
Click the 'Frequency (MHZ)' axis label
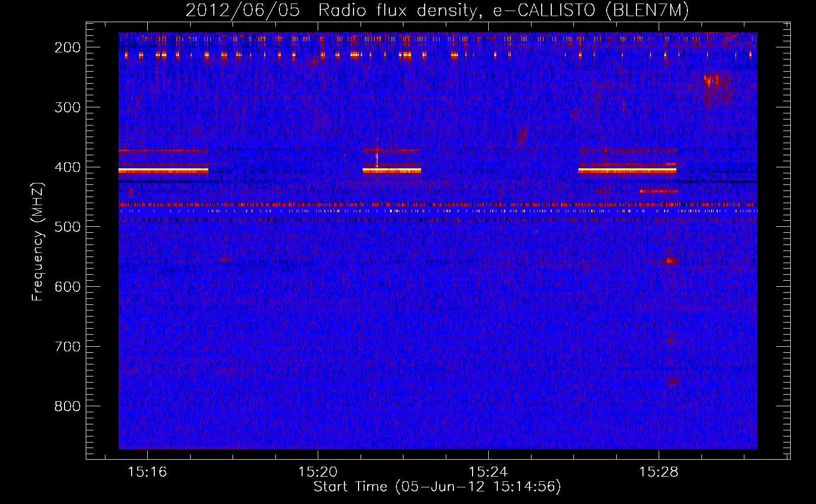coord(38,242)
